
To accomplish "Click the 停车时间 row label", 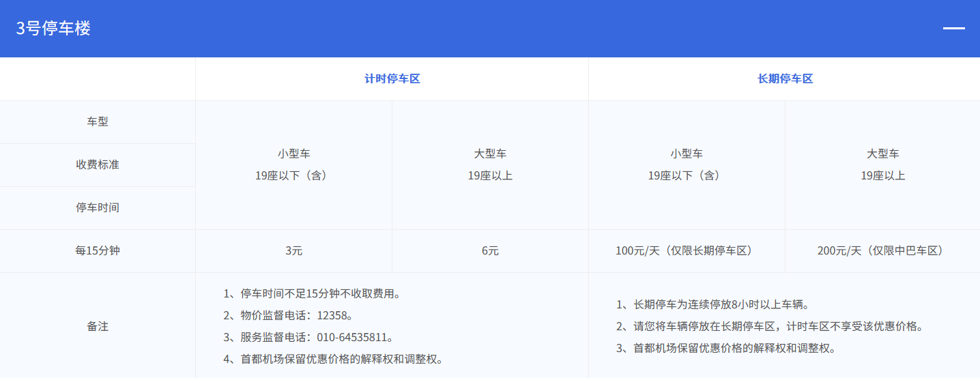I will point(98,207).
